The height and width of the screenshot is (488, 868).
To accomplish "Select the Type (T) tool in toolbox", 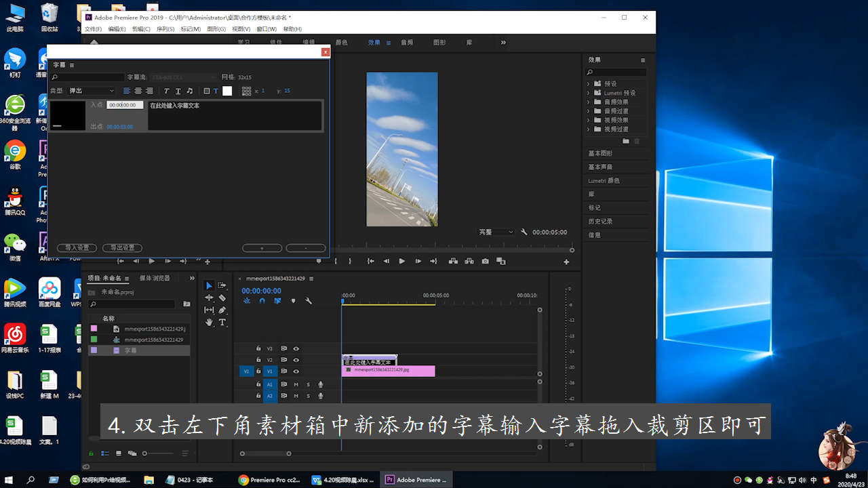I will (x=222, y=322).
